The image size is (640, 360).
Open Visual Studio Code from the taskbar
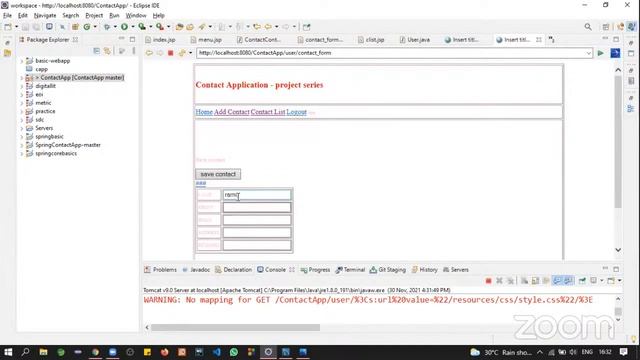[x=216, y=352]
